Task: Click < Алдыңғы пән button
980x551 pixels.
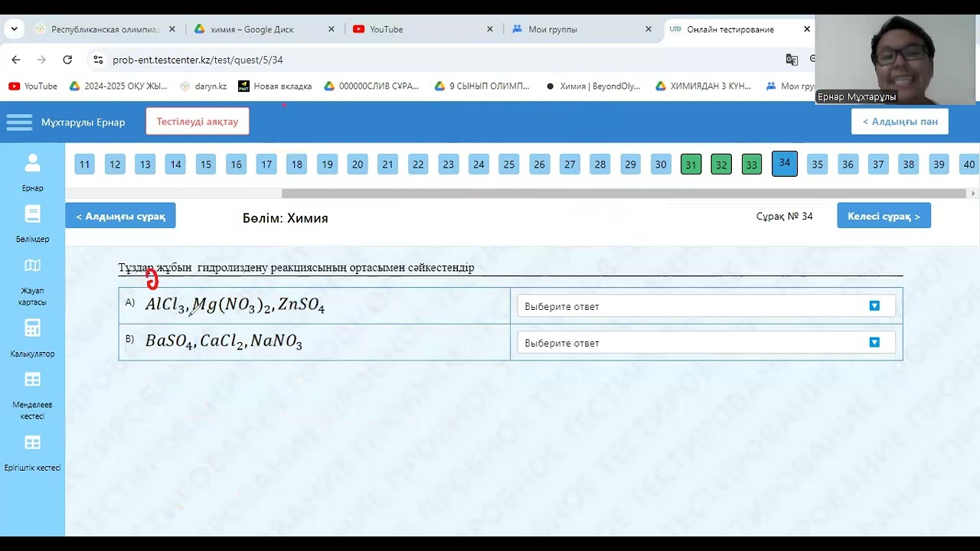Action: point(900,122)
